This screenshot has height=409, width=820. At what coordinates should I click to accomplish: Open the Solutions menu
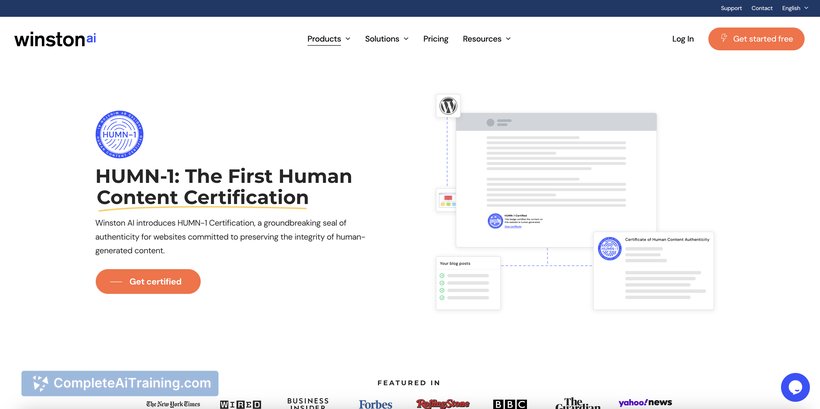382,39
